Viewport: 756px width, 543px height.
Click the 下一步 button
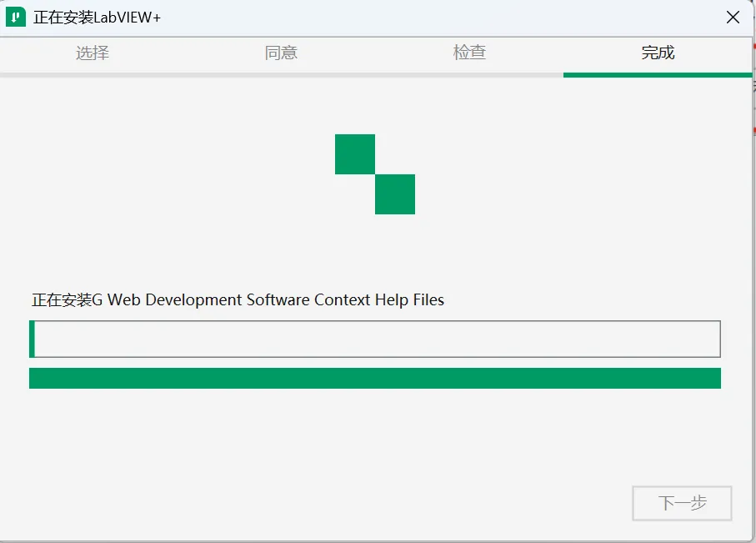[x=682, y=503]
